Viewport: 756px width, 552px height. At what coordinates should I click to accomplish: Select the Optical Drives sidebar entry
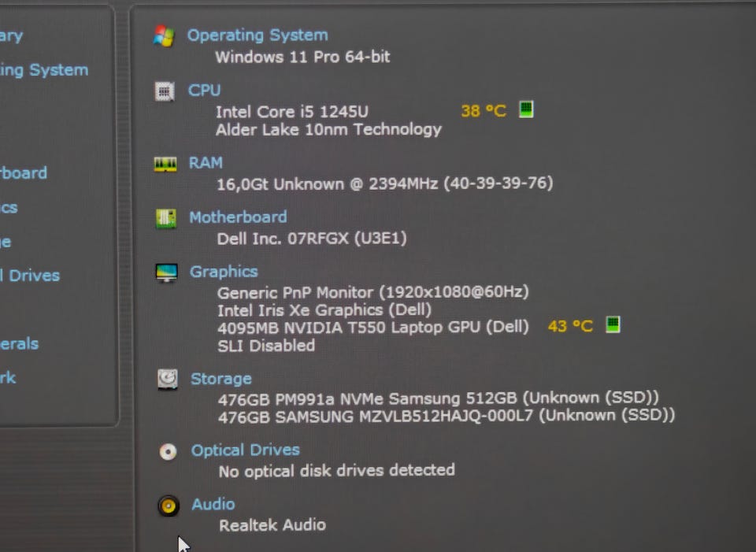(30, 276)
